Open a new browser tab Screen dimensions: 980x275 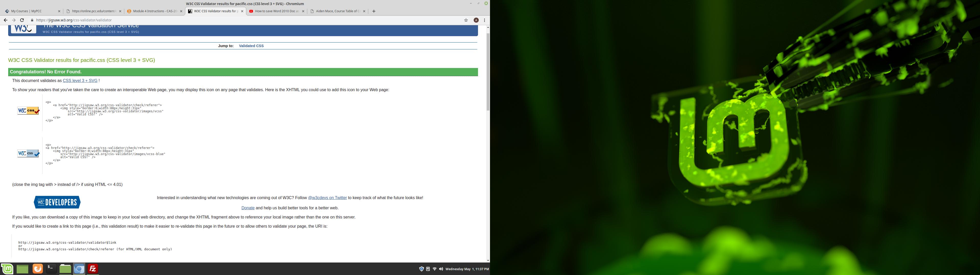click(x=374, y=11)
